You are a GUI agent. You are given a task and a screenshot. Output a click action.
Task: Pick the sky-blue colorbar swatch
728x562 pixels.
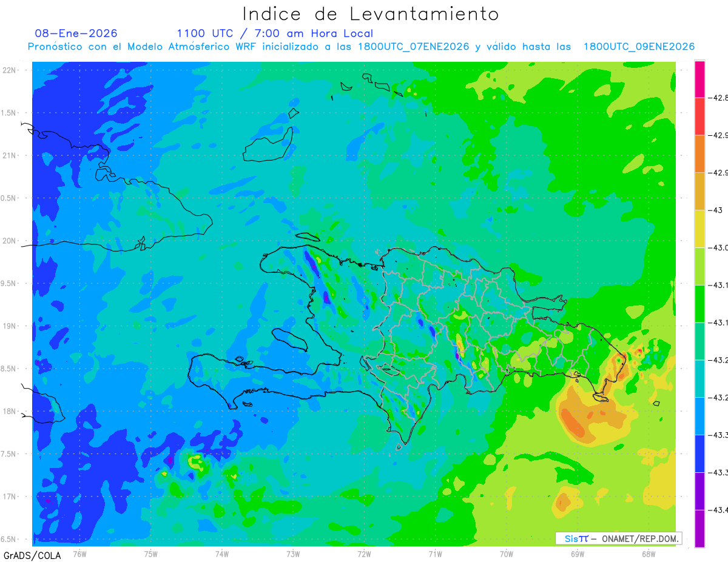pos(699,416)
